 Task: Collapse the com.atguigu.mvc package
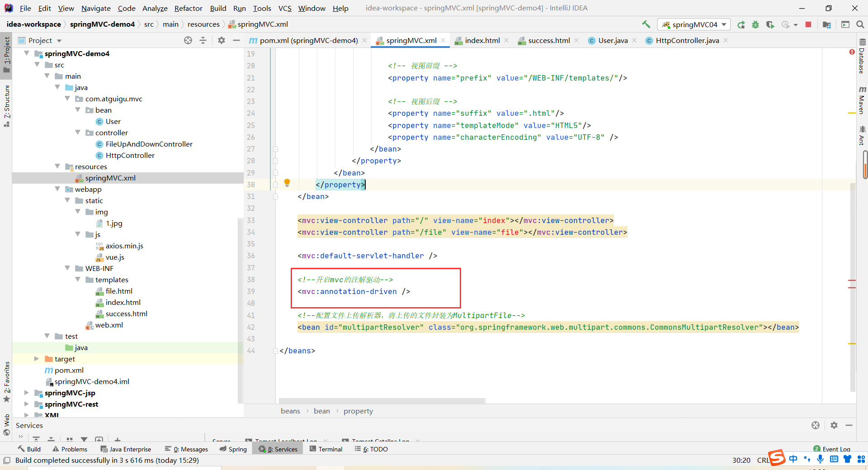point(67,99)
